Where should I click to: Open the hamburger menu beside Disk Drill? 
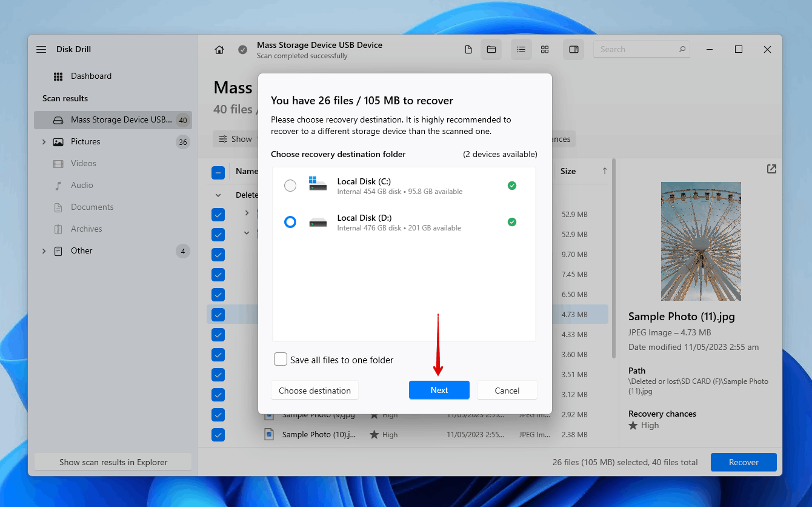point(41,50)
